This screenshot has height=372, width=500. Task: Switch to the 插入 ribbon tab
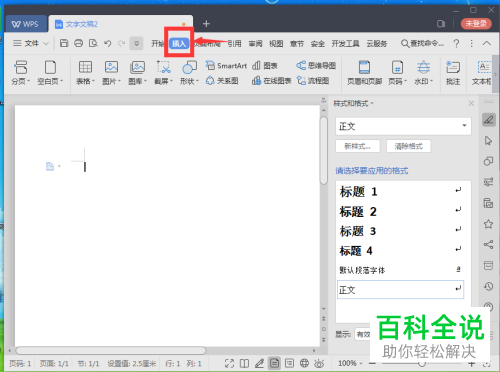[179, 43]
